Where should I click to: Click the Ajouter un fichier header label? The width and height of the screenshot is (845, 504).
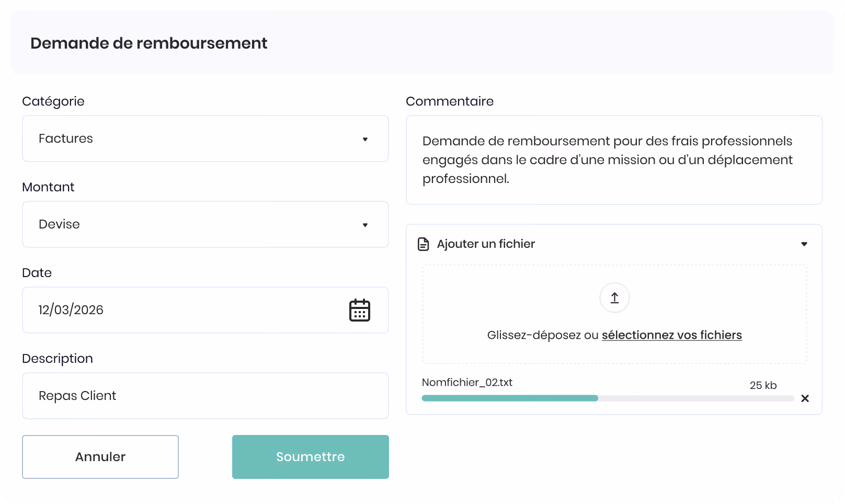click(x=486, y=244)
